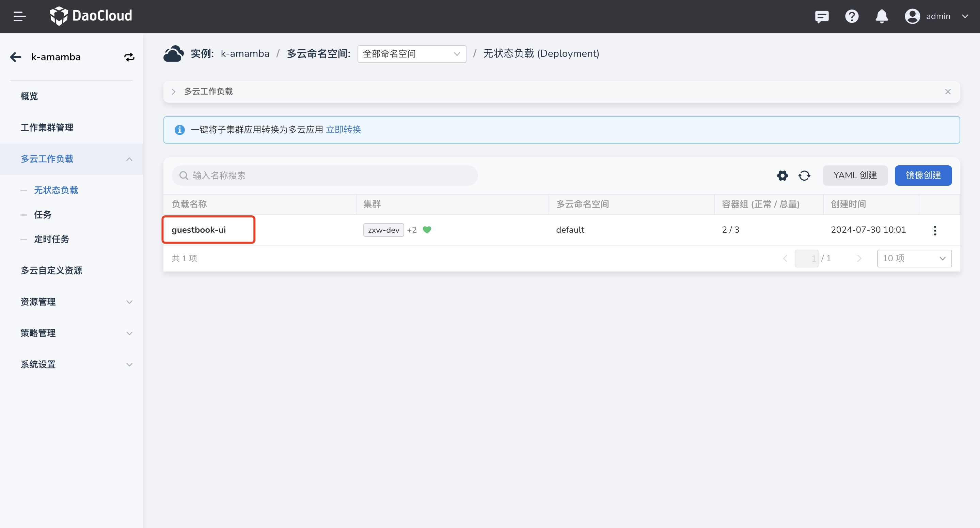Open the help question mark icon
980x528 pixels.
pyautogui.click(x=851, y=16)
